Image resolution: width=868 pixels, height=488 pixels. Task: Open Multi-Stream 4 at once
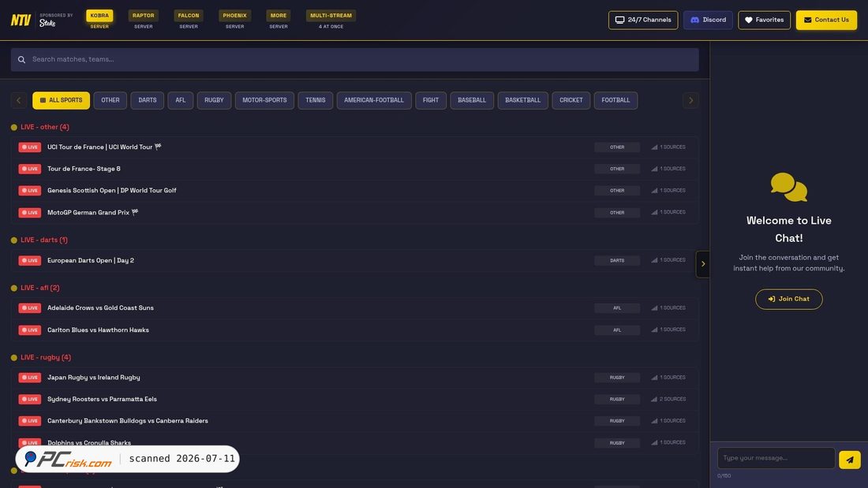pyautogui.click(x=331, y=16)
